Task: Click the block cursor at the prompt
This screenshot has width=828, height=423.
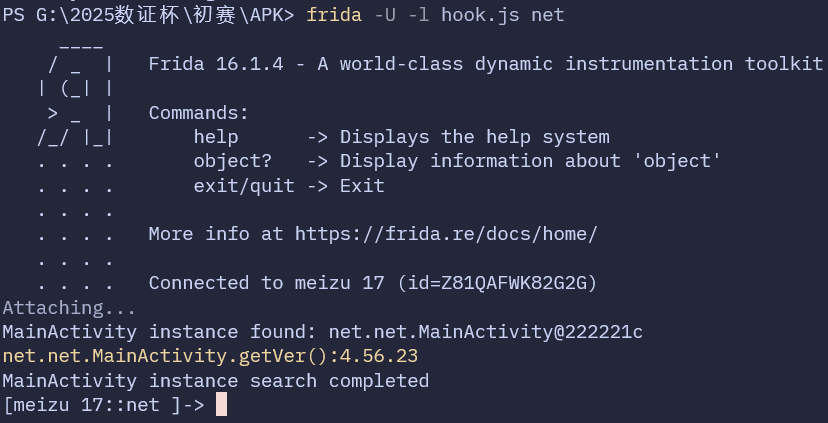Action: pyautogui.click(x=221, y=405)
